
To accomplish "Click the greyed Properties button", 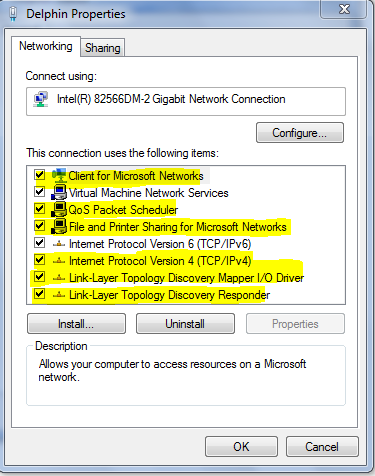I will pos(295,324).
